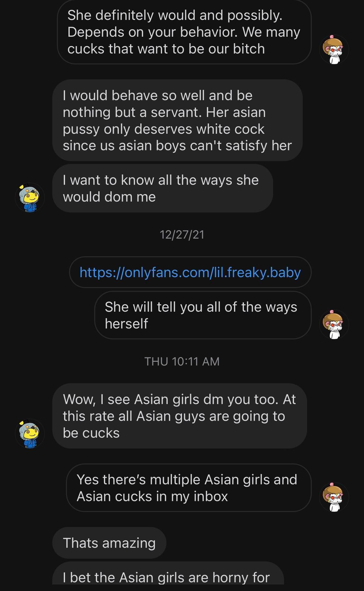Tap the 'I want to know all the ways' bubble
This screenshot has height=591, width=364.
[x=163, y=188]
